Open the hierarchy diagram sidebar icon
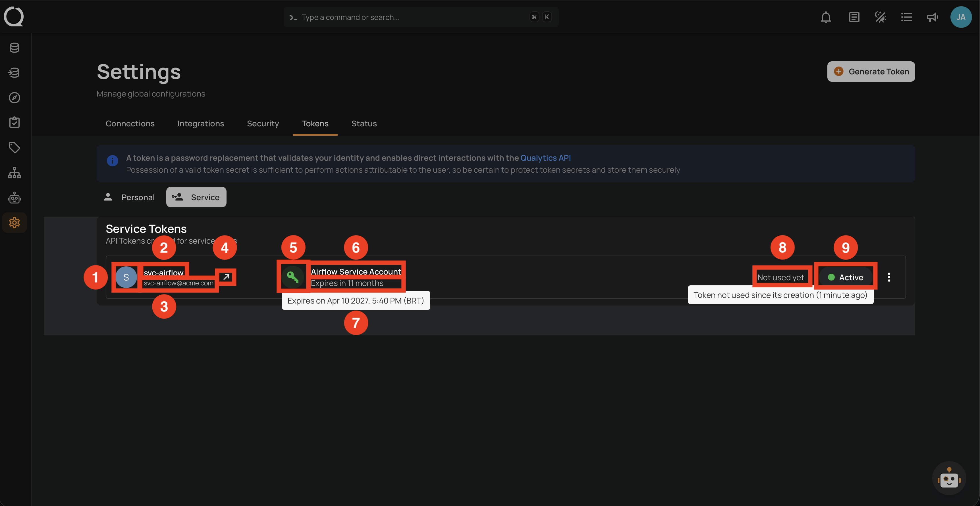Image resolution: width=980 pixels, height=506 pixels. pyautogui.click(x=14, y=173)
